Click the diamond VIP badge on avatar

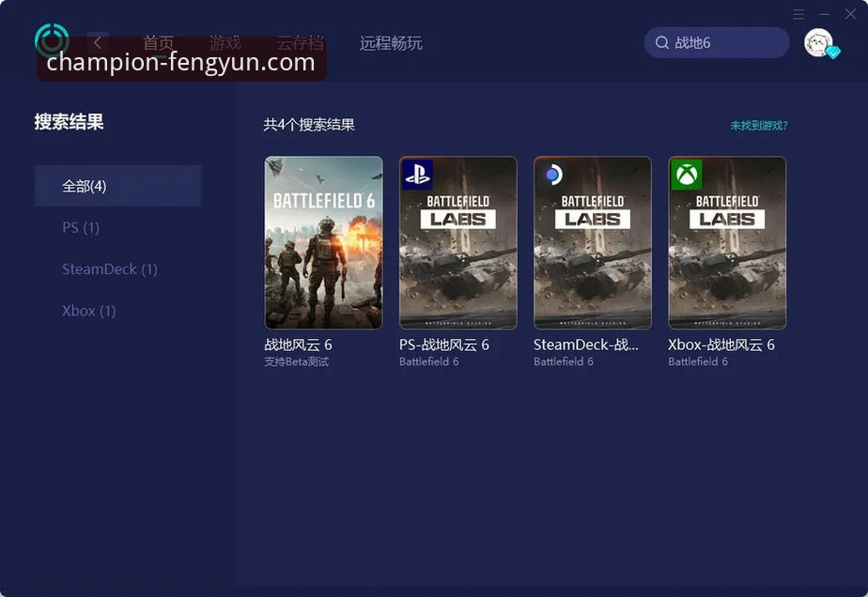[x=832, y=54]
